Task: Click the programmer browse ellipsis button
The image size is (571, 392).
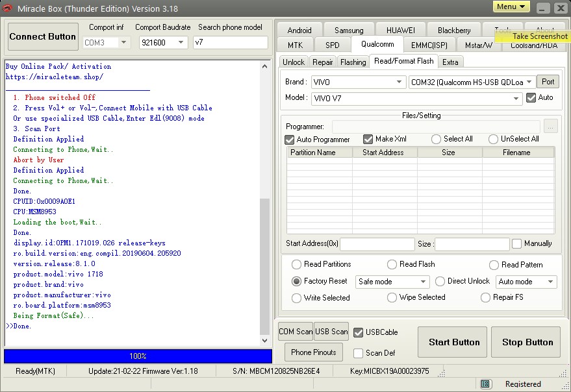Action: tap(551, 127)
